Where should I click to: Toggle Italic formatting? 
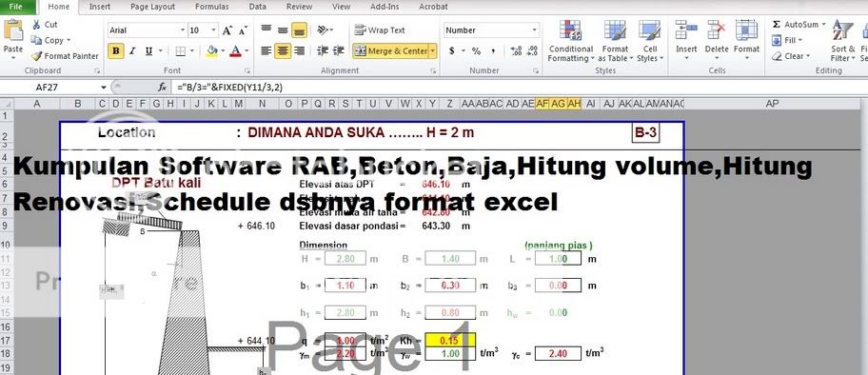pos(132,51)
